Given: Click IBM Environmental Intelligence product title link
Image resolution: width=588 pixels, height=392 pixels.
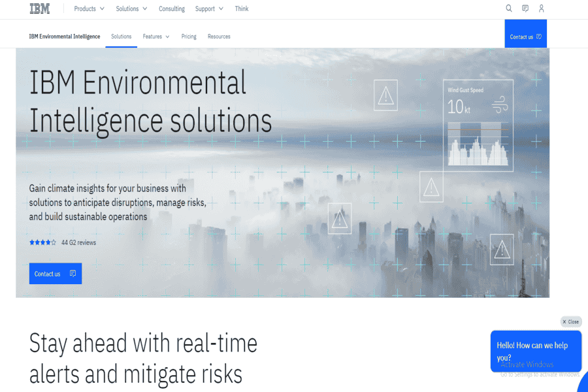Looking at the screenshot, I should 65,37.
